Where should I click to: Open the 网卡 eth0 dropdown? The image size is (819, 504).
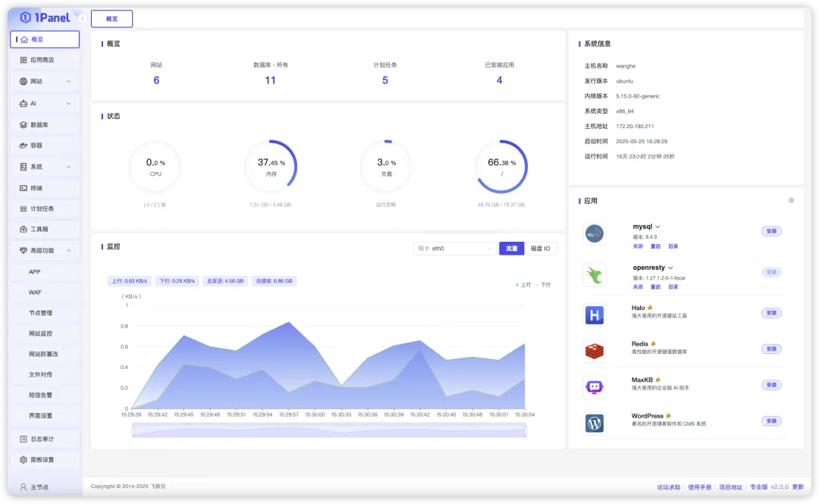click(455, 249)
